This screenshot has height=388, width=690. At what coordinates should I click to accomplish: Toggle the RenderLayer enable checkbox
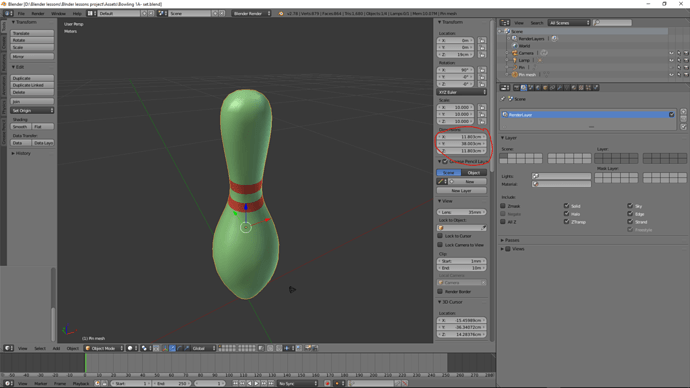(672, 114)
